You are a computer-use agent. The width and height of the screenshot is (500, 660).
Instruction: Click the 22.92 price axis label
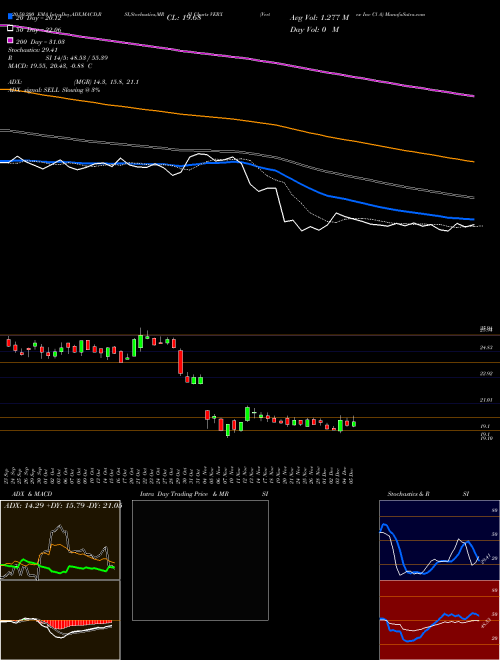pyautogui.click(x=486, y=373)
